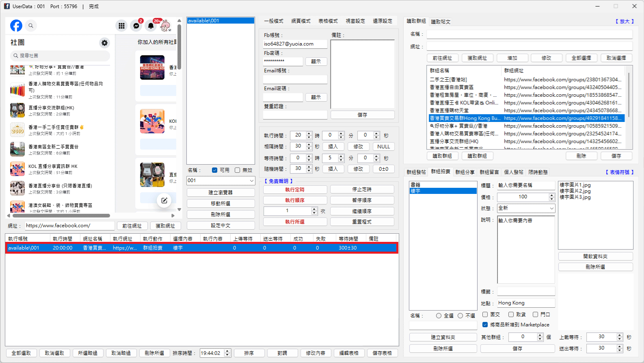This screenshot has width=644, height=363.
Task: Click the 執行所選 button
Action: tap(295, 222)
